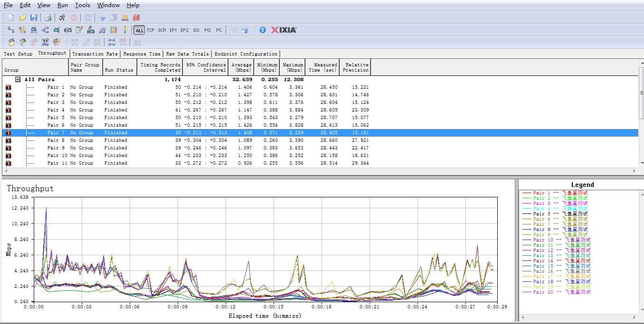Viewport: 644px width, 324px height.
Task: Switch to the Response Time tab
Action: (x=142, y=54)
